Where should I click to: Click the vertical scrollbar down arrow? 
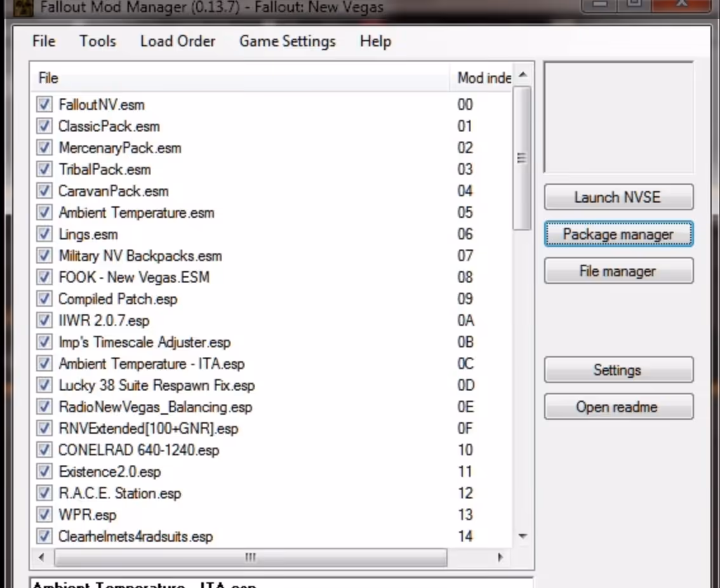coord(523,536)
